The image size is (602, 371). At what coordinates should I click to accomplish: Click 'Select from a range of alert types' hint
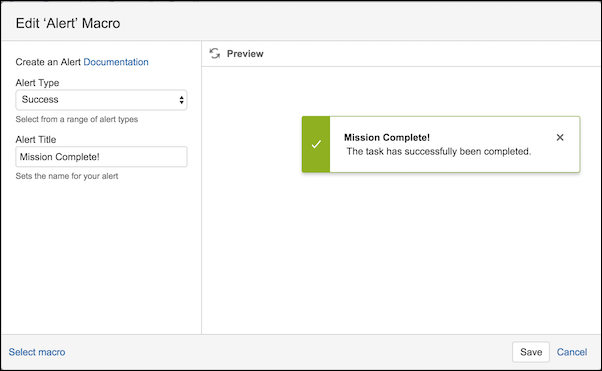(77, 119)
